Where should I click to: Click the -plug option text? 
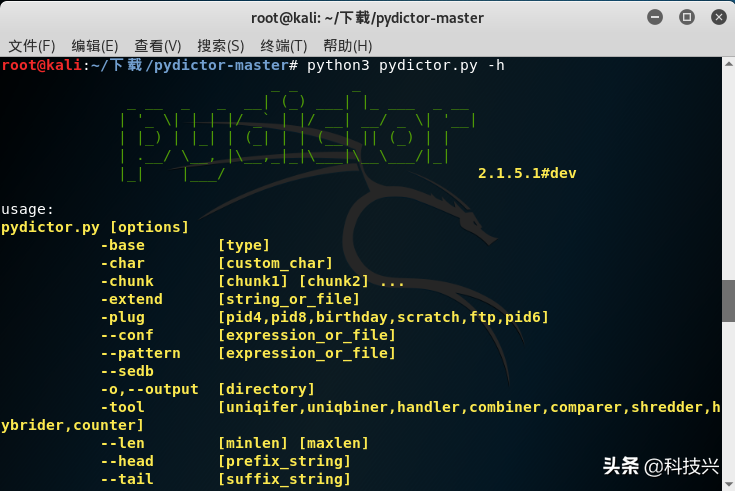[x=122, y=317]
